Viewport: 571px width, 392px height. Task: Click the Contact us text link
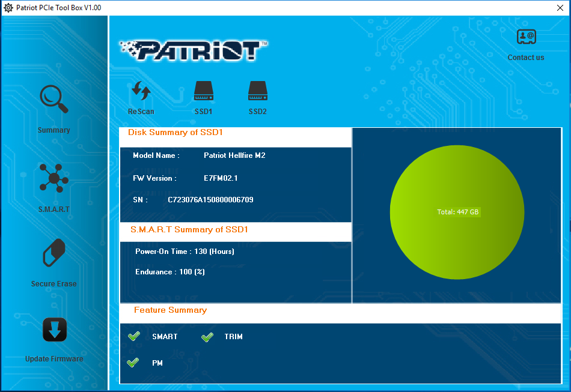point(526,58)
